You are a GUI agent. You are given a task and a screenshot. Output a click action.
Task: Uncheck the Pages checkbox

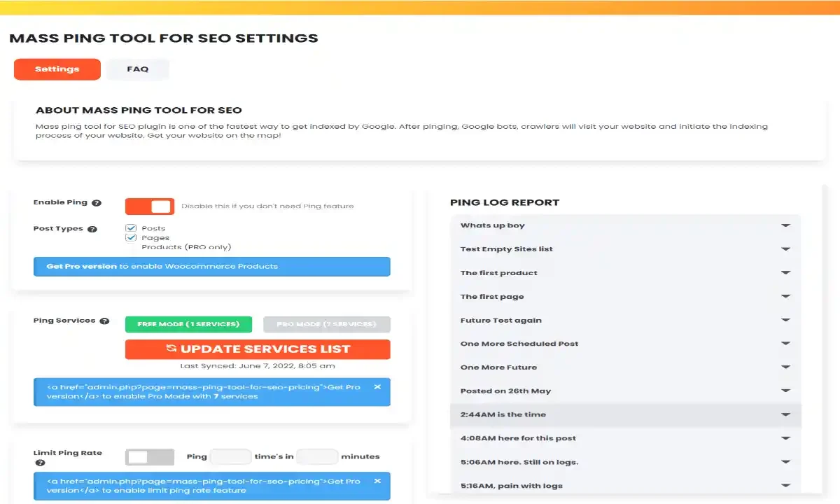pyautogui.click(x=131, y=238)
